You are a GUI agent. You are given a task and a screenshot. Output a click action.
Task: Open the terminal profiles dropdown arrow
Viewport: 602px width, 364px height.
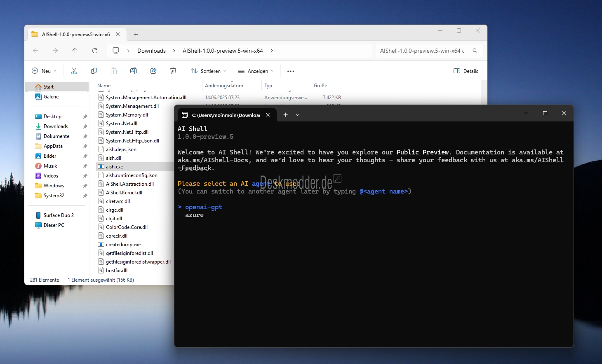(298, 115)
